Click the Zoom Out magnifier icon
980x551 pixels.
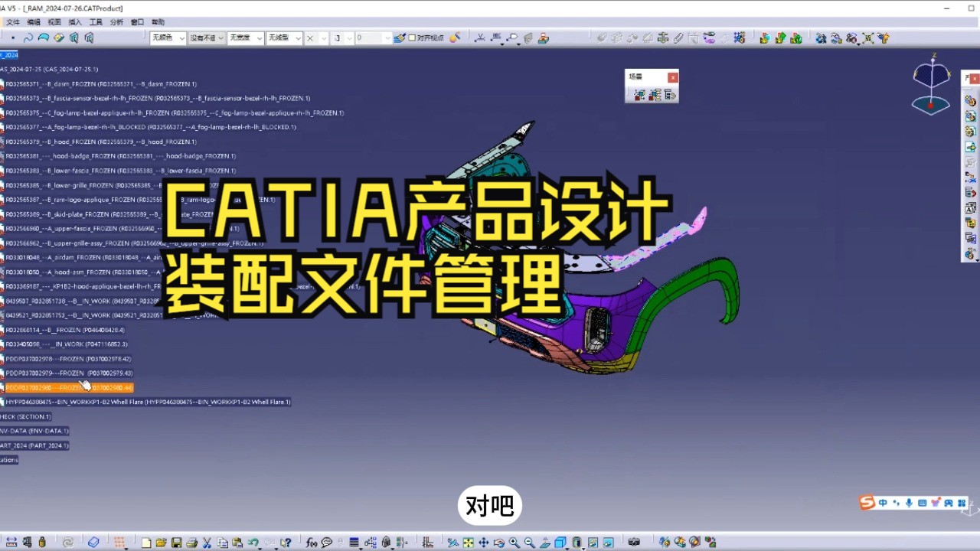[x=529, y=543]
